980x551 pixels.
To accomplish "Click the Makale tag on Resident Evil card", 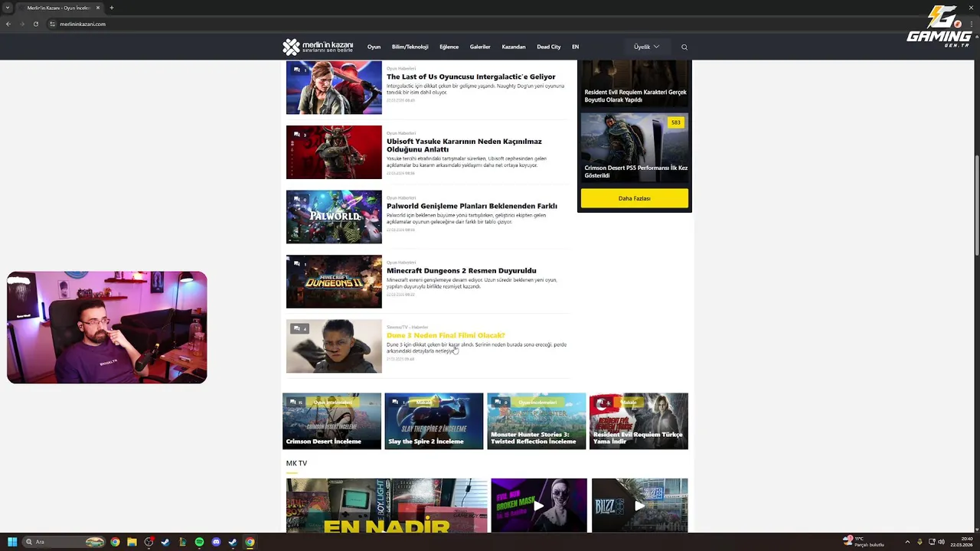I will click(x=629, y=402).
